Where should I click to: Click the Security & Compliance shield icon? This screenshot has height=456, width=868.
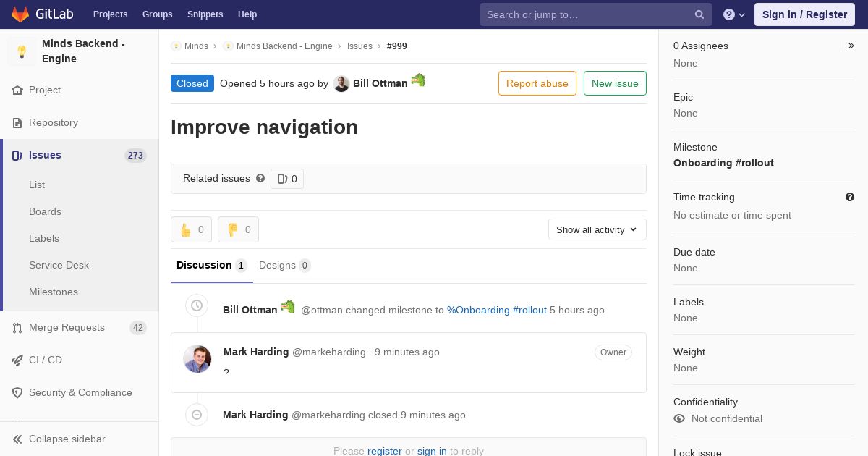click(17, 393)
